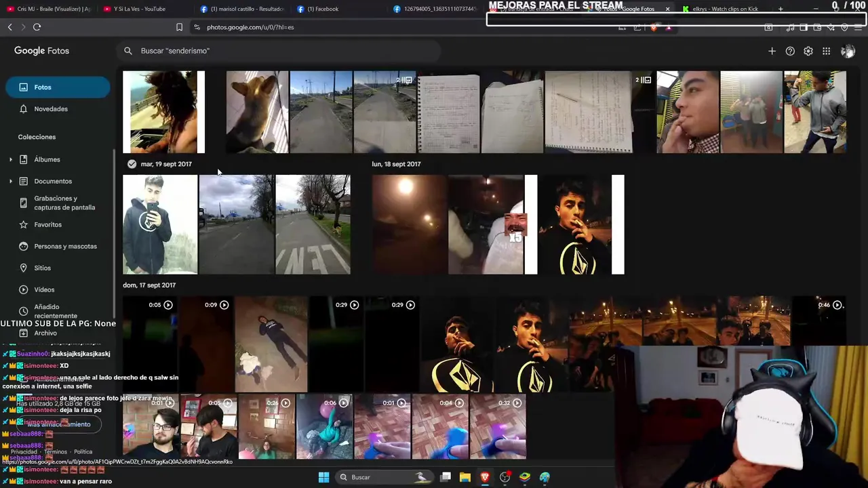868x488 pixels.
Task: Click the Novedades bell icon
Action: [24, 109]
